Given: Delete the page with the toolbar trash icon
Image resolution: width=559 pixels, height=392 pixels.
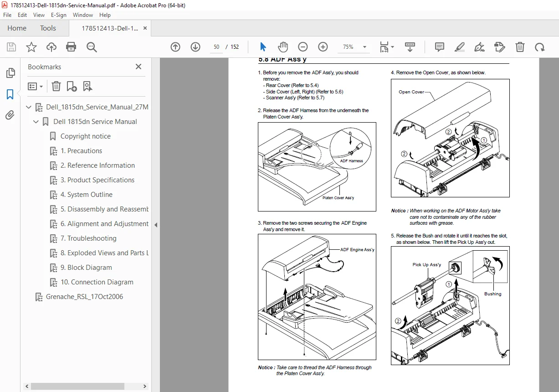Looking at the screenshot, I should click(520, 47).
